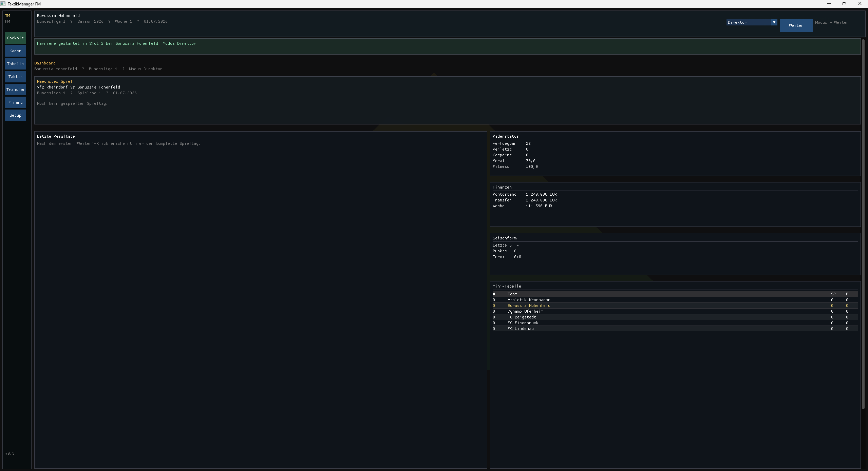Click the SP column header
This screenshot has width=868, height=471.
(833, 294)
